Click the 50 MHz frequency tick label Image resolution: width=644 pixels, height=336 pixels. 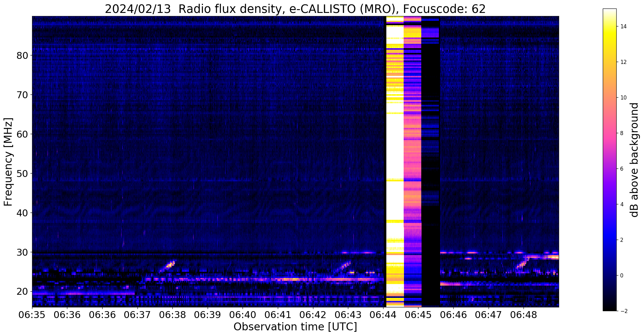(22, 174)
